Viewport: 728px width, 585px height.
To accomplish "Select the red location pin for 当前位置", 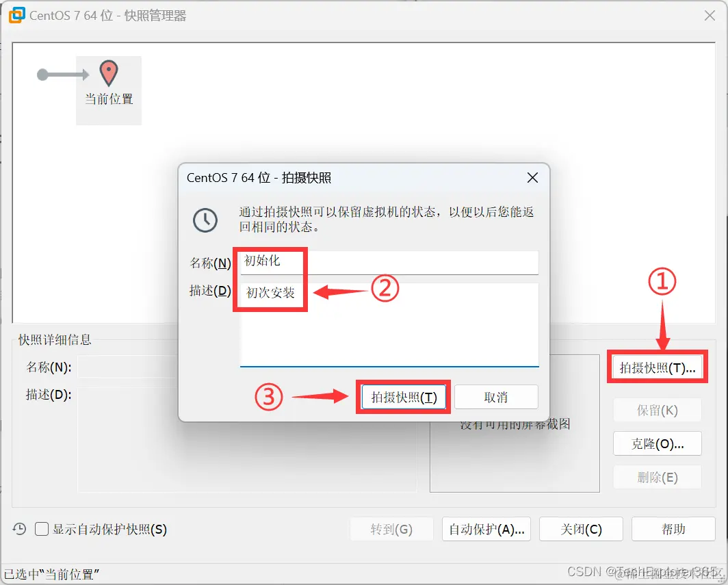I will 109,73.
